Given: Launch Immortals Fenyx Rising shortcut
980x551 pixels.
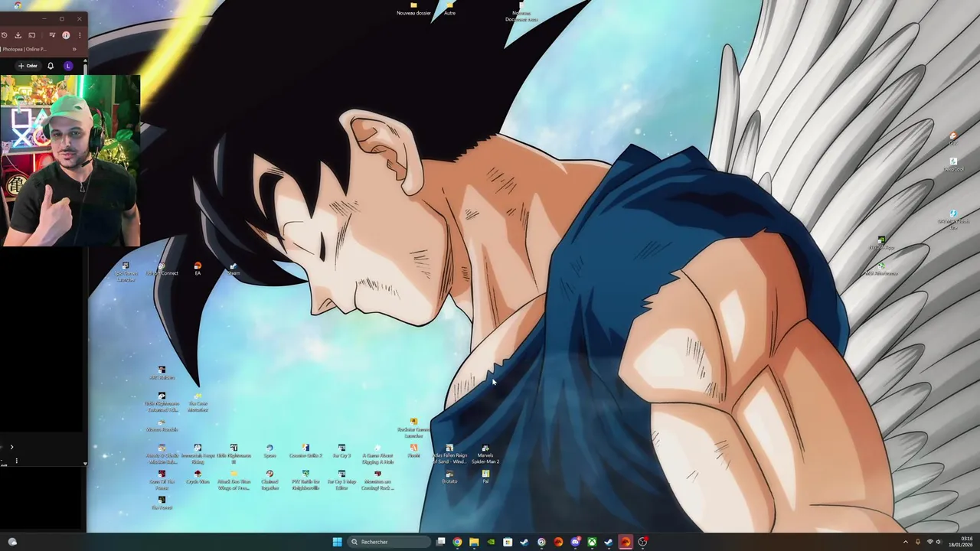Looking at the screenshot, I should [x=198, y=455].
